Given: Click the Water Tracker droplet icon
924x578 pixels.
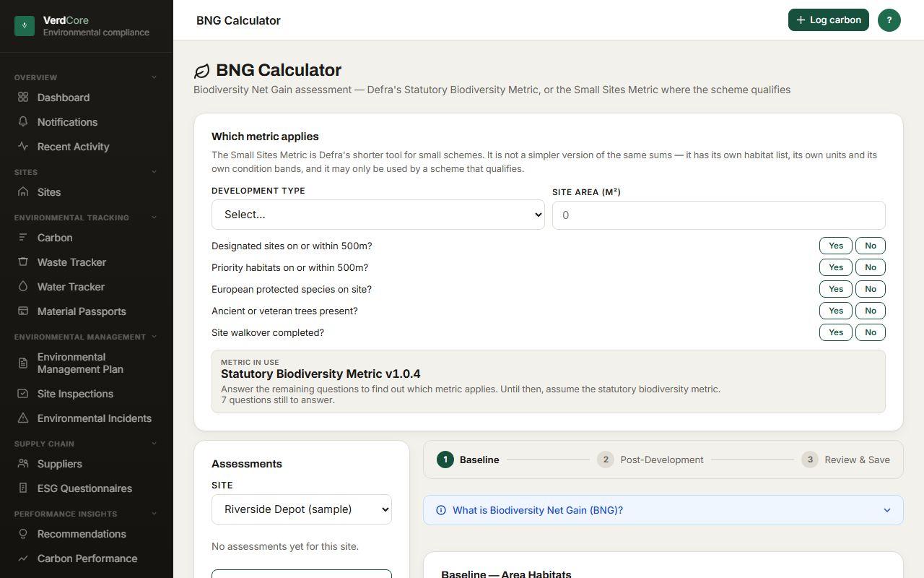Looking at the screenshot, I should 23,287.
